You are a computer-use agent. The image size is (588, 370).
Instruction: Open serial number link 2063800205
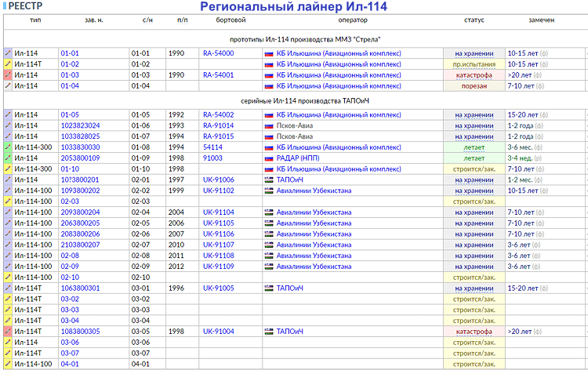pos(80,223)
